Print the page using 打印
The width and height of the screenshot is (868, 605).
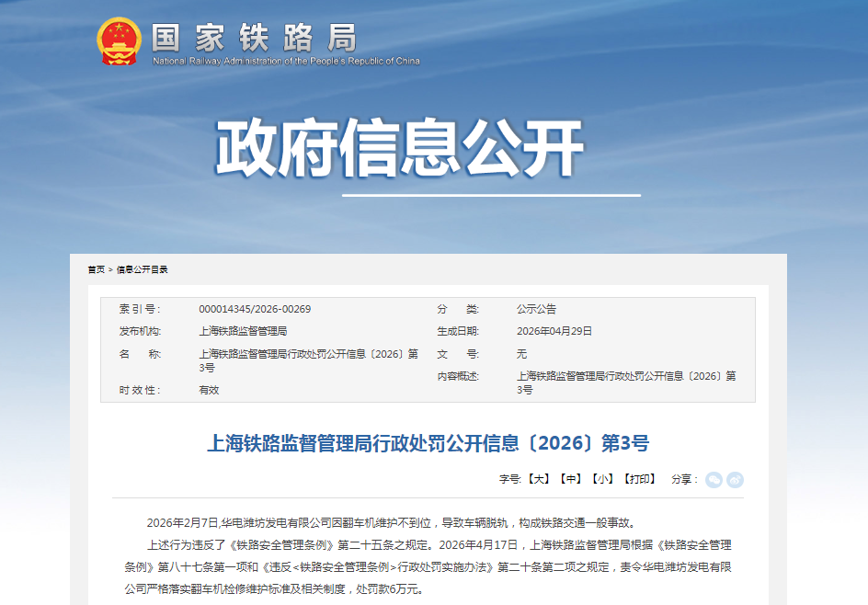point(639,480)
